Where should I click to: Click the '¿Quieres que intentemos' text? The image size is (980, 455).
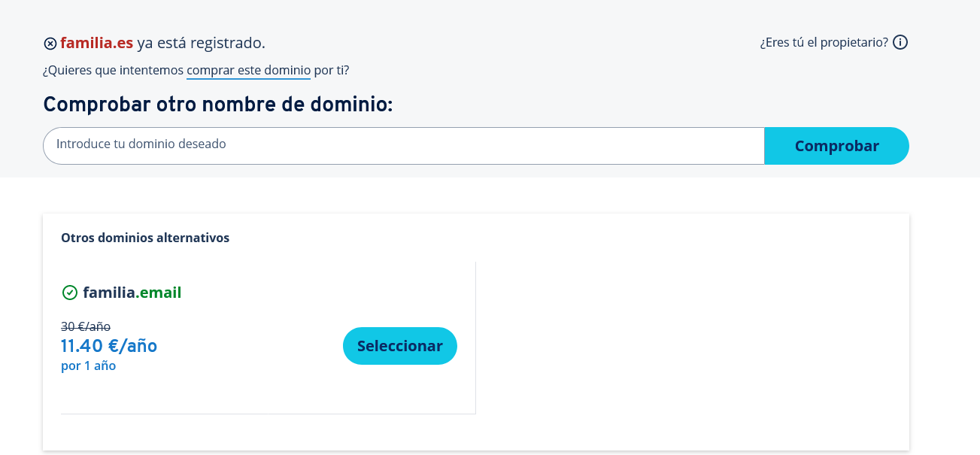(x=113, y=70)
